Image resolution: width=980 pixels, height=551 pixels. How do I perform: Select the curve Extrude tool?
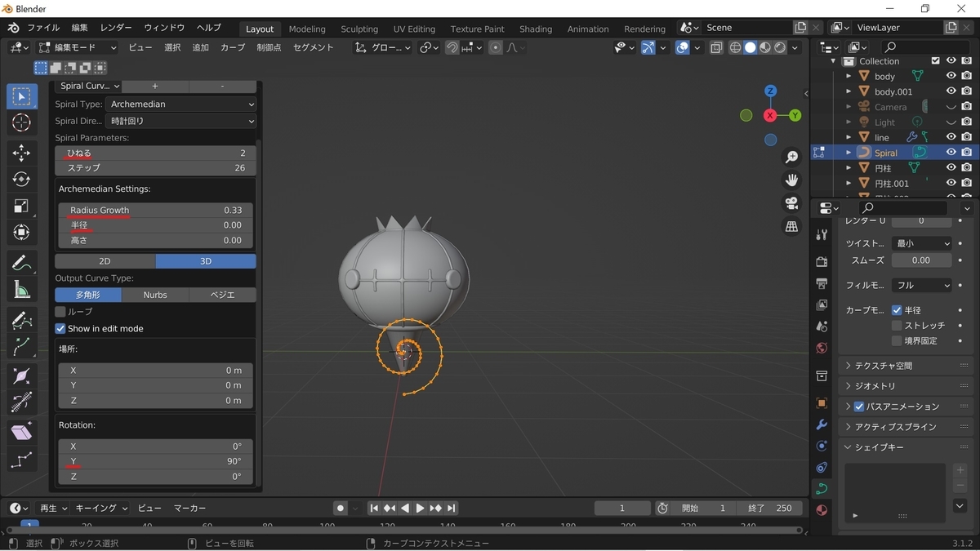[x=21, y=345]
